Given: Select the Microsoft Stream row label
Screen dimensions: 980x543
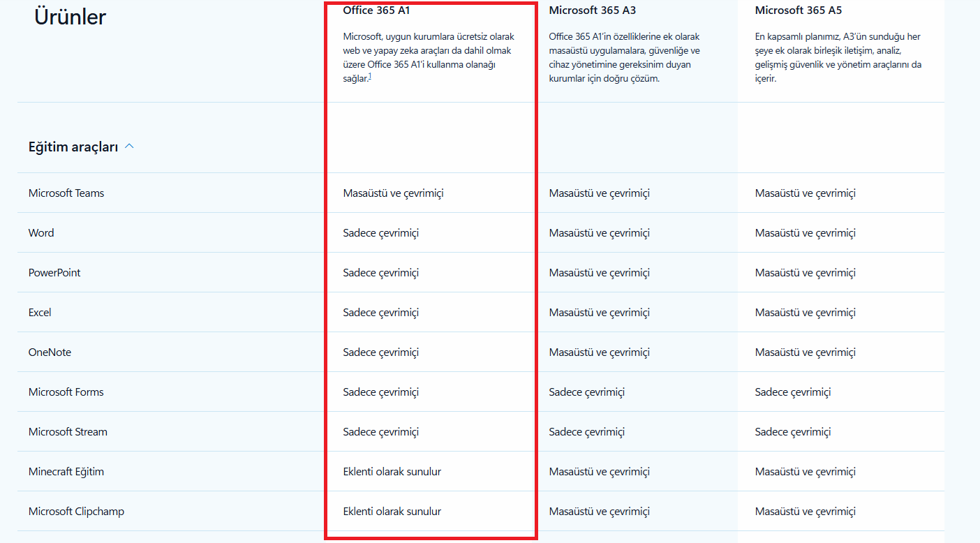Looking at the screenshot, I should pos(68,432).
